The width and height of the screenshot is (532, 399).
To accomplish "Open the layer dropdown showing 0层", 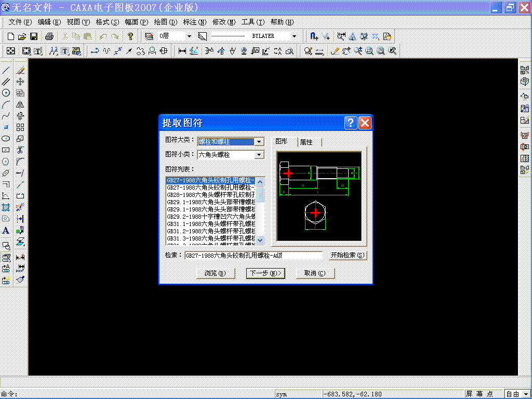I will [x=191, y=36].
